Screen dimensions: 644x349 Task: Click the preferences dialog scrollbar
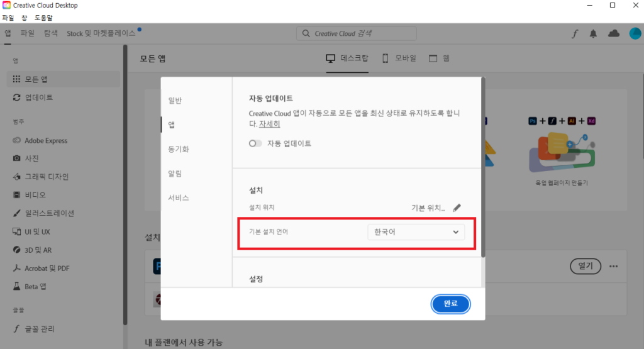click(483, 167)
